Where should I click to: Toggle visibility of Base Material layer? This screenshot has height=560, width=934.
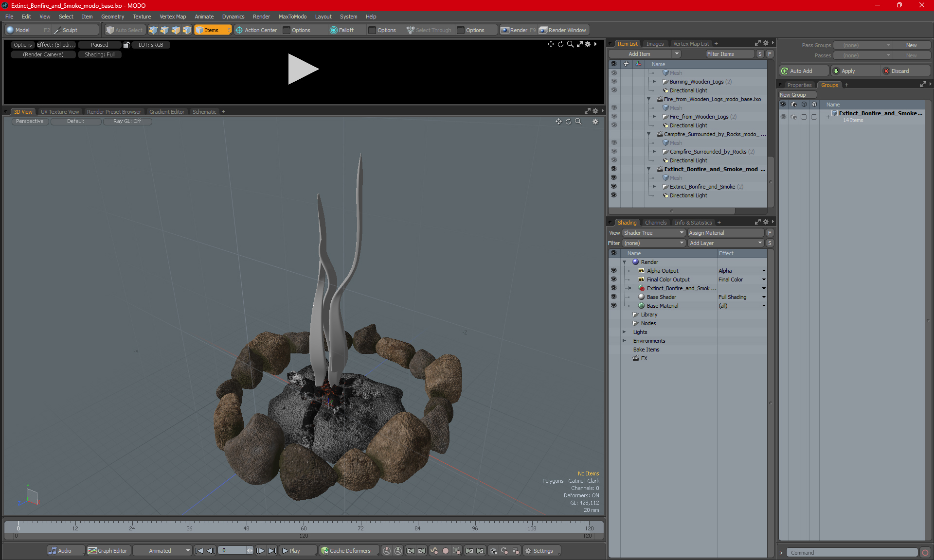pos(614,306)
